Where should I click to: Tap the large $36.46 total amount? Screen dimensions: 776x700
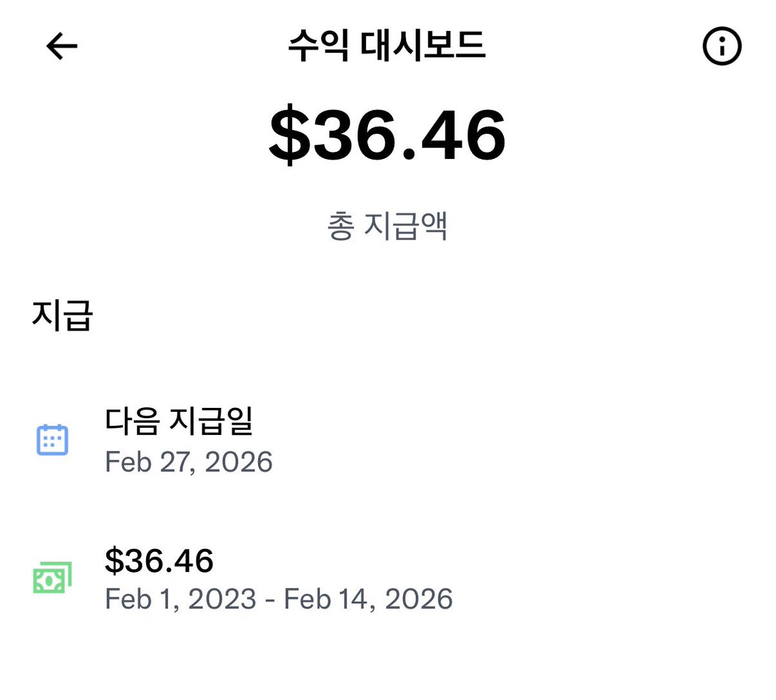coord(387,135)
